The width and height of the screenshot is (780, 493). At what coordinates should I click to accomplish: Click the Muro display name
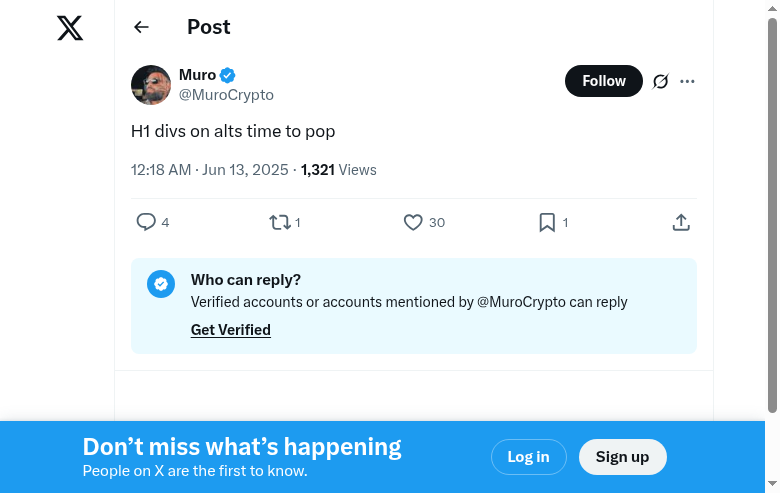(197, 75)
